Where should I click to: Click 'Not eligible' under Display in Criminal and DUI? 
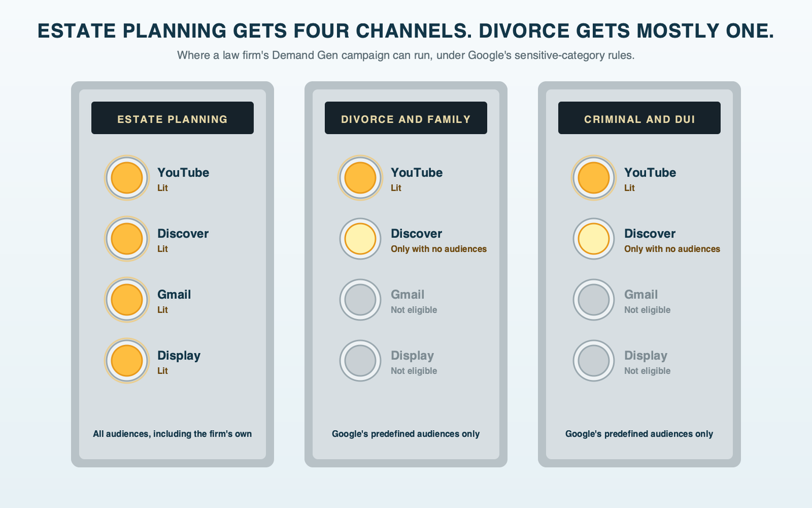pyautogui.click(x=647, y=371)
